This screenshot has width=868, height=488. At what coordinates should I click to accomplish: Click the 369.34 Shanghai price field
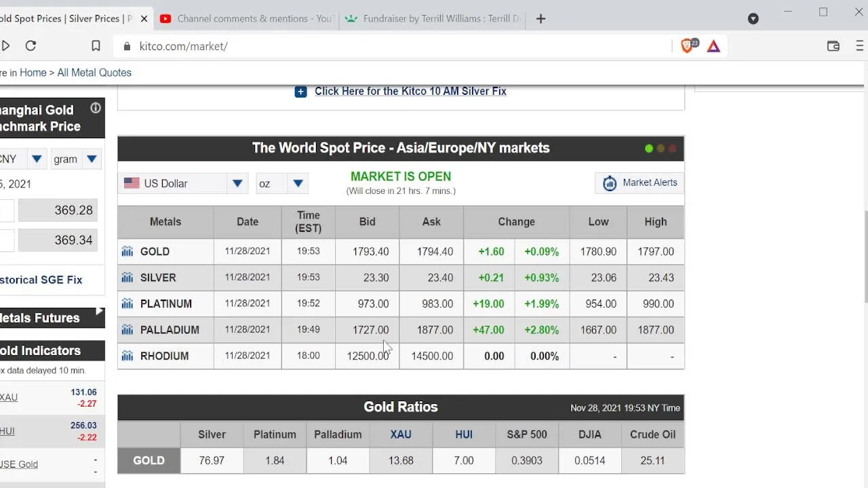click(58, 240)
